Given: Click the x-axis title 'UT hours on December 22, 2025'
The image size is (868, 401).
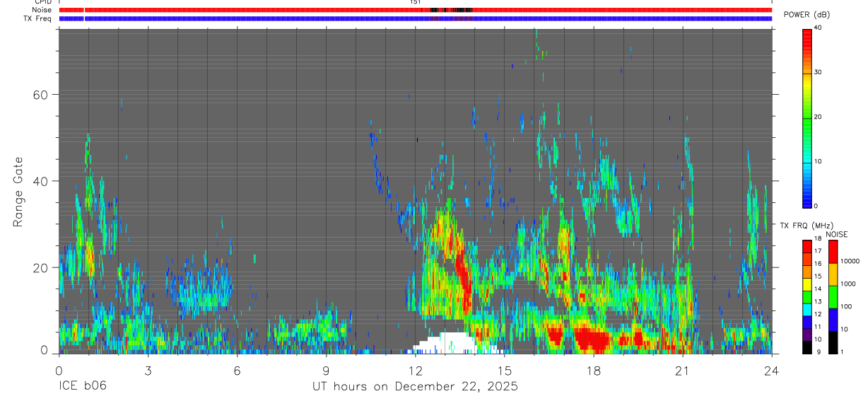Looking at the screenshot, I should click(x=416, y=387).
